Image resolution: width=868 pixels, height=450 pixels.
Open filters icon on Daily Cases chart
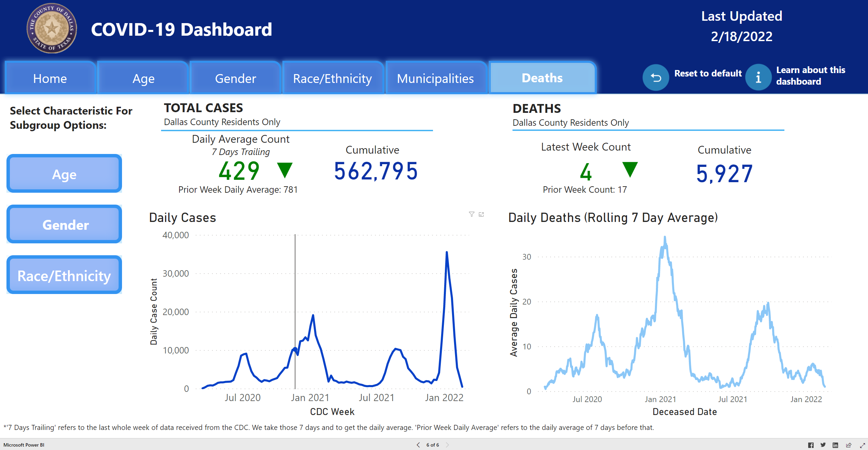[471, 214]
